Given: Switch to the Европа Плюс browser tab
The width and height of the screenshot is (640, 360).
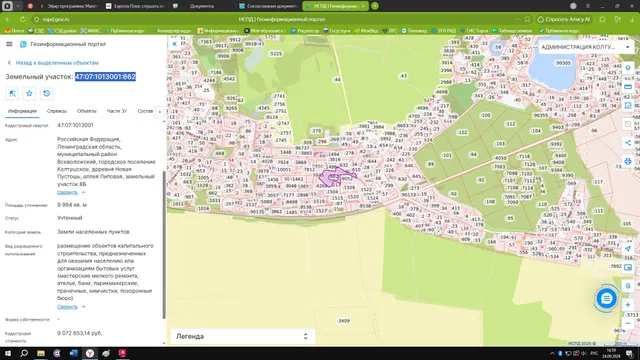Looking at the screenshot, I should click(136, 6).
